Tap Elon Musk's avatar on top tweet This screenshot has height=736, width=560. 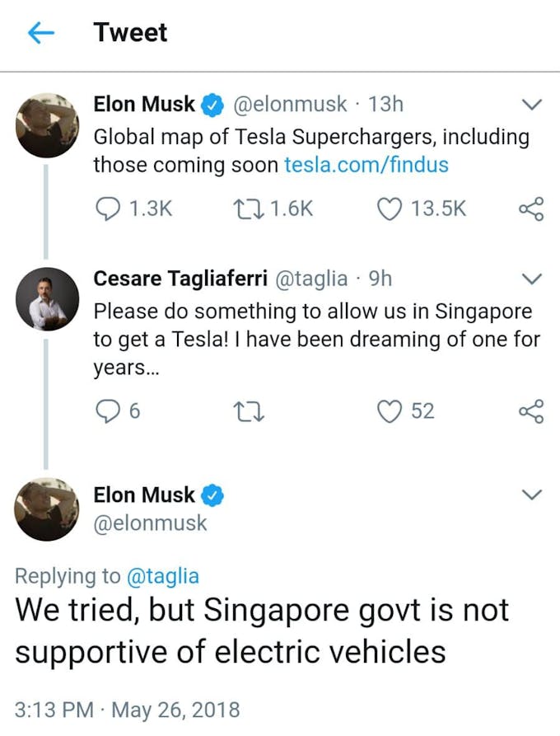point(48,124)
